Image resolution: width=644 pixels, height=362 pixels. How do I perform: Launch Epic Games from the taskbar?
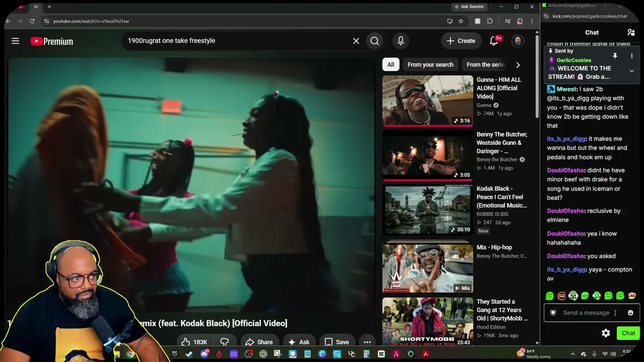[175, 354]
